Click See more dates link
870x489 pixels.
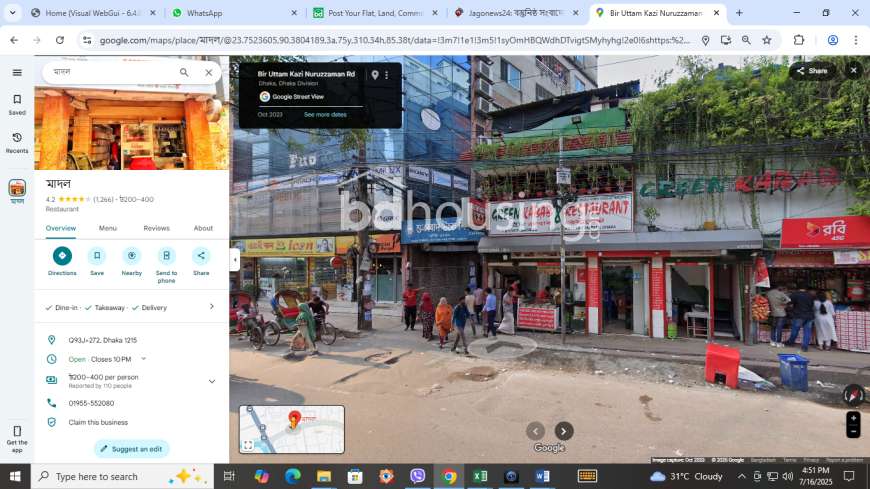point(325,115)
